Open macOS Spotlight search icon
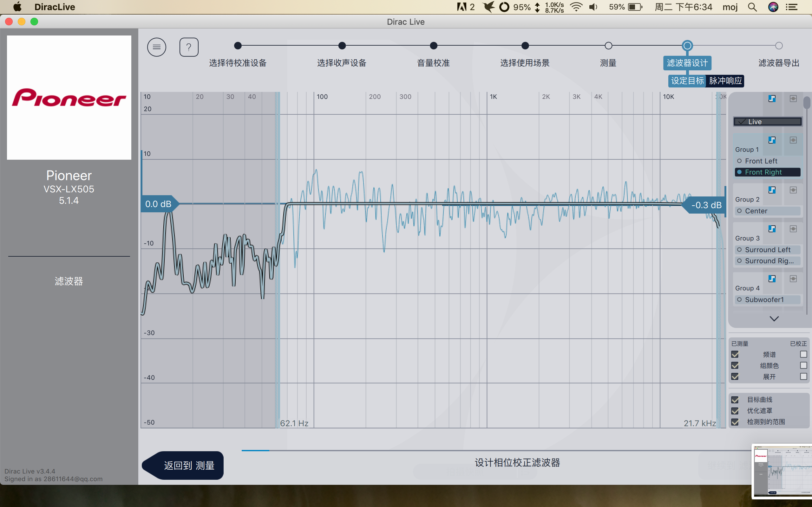Screen dimensions: 812x507 tap(752, 7)
